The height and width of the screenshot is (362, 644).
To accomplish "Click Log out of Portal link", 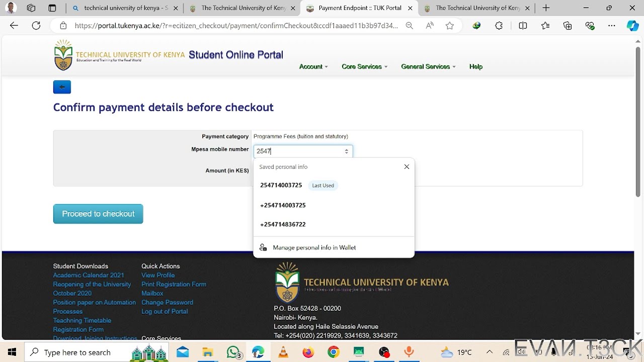I will [x=165, y=311].
